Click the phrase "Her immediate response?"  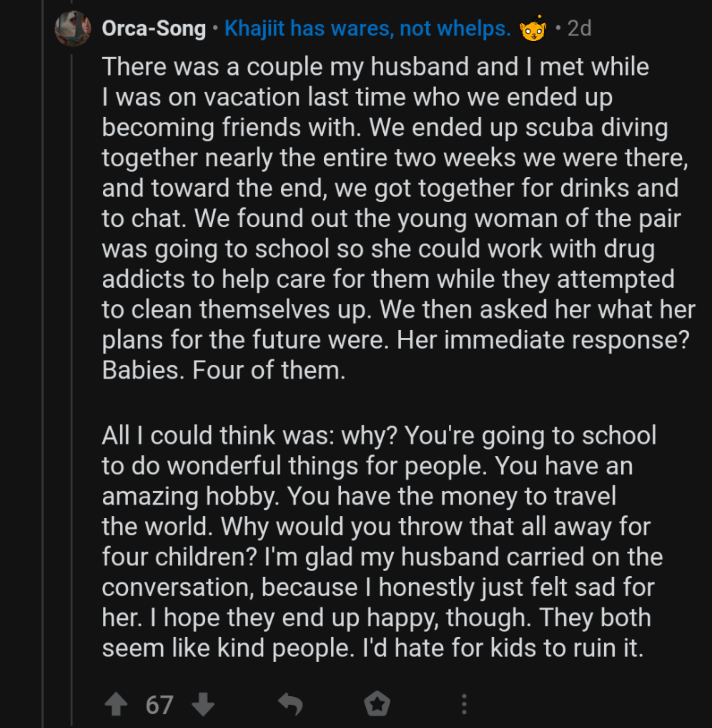[x=543, y=340]
